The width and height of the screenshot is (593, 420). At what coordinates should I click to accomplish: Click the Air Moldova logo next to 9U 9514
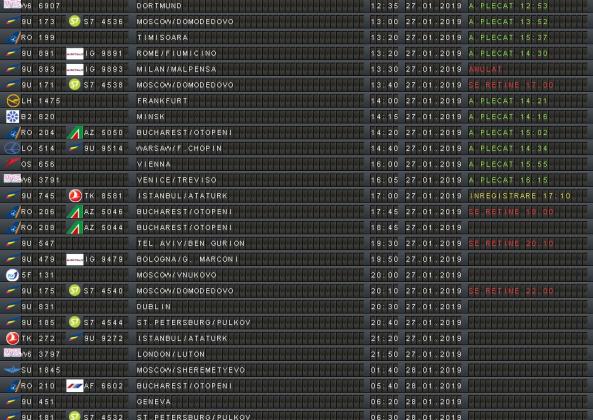point(75,148)
